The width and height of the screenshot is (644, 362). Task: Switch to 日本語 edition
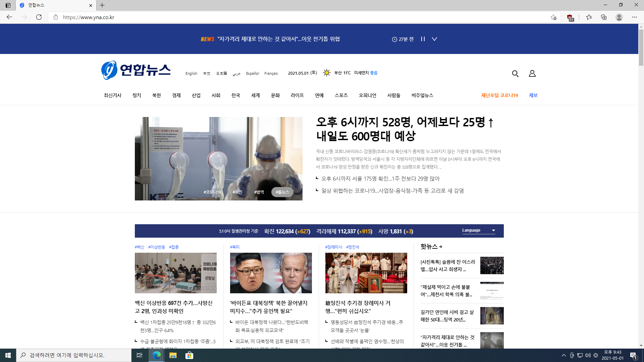221,73
